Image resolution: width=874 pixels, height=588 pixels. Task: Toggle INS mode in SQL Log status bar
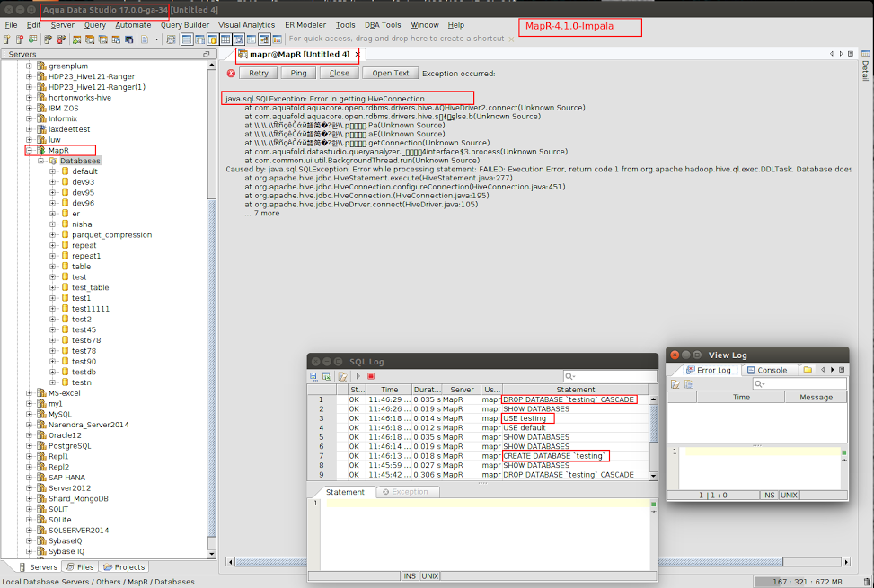pyautogui.click(x=410, y=575)
